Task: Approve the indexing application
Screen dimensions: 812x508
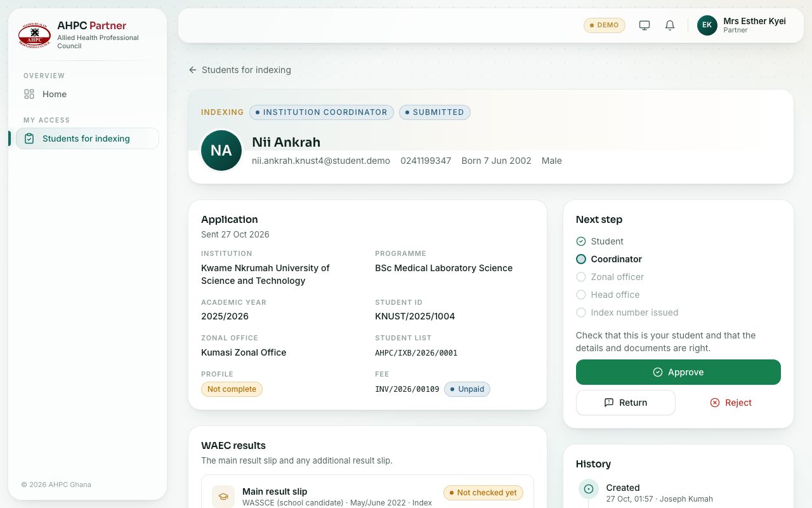Action: point(678,372)
